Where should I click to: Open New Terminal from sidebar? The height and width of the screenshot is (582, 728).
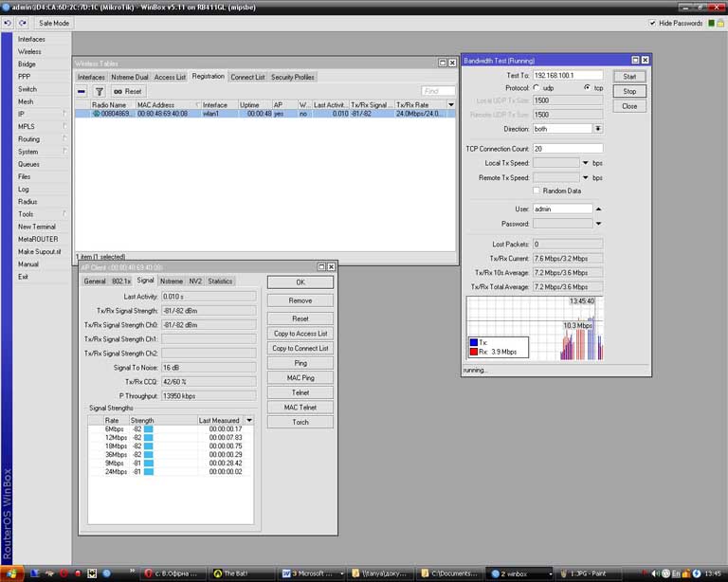pyautogui.click(x=37, y=227)
